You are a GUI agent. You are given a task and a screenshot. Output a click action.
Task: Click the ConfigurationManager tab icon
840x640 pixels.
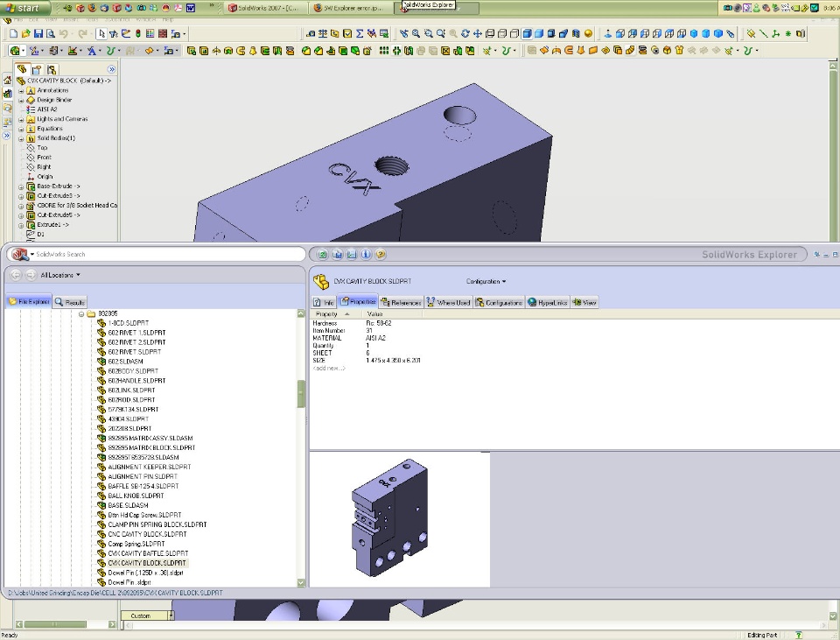click(x=52, y=70)
